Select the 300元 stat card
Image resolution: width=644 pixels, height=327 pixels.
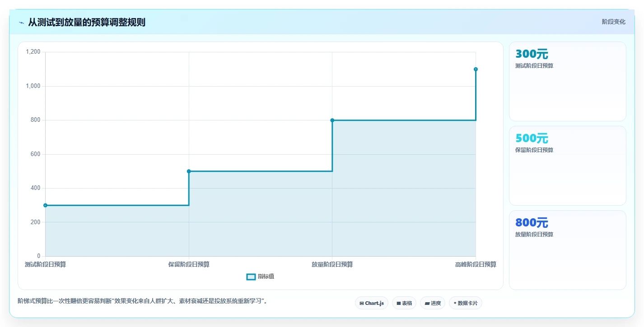click(568, 82)
